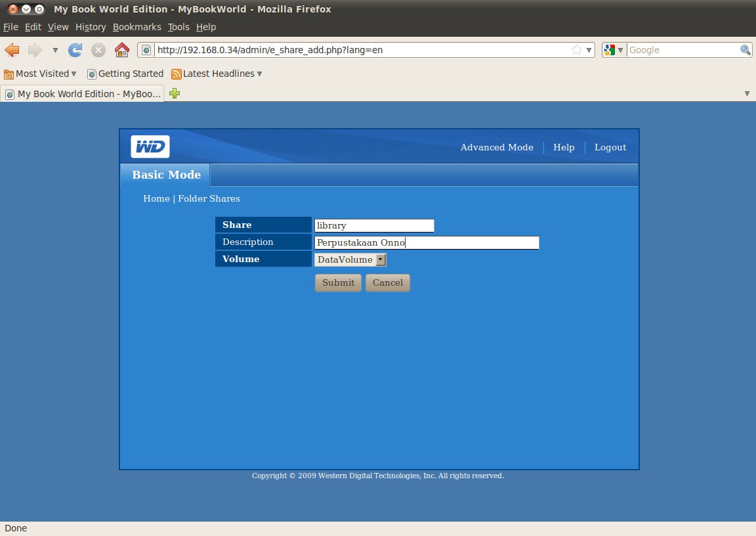Screen dimensions: 756x536
Task: Click the WD logo
Action: [150, 146]
